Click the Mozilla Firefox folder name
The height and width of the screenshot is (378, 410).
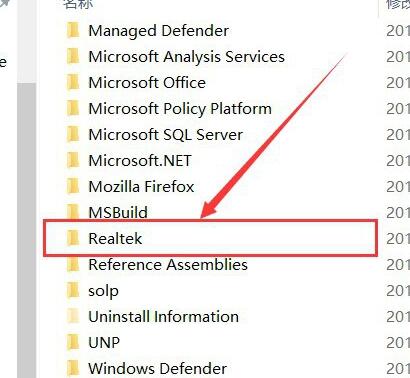141,186
